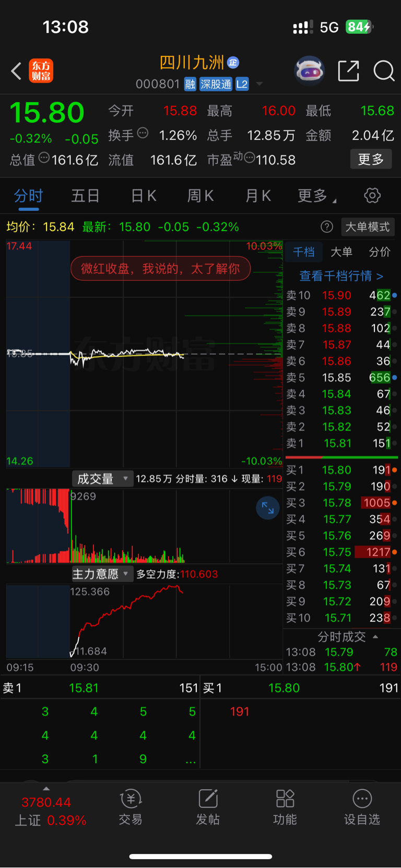Open the 东方财富 logo icon
The width and height of the screenshot is (401, 868).
coord(41,70)
